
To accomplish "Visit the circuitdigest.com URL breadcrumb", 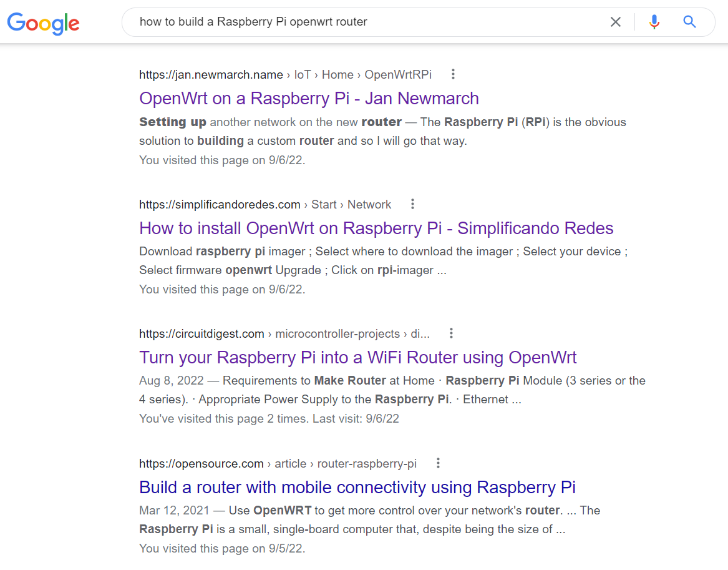I will (201, 333).
